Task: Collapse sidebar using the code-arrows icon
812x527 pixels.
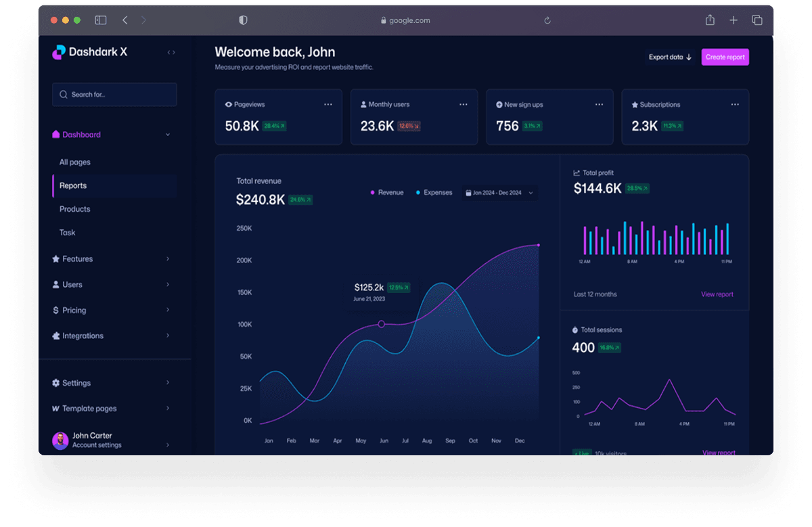Action: click(171, 52)
